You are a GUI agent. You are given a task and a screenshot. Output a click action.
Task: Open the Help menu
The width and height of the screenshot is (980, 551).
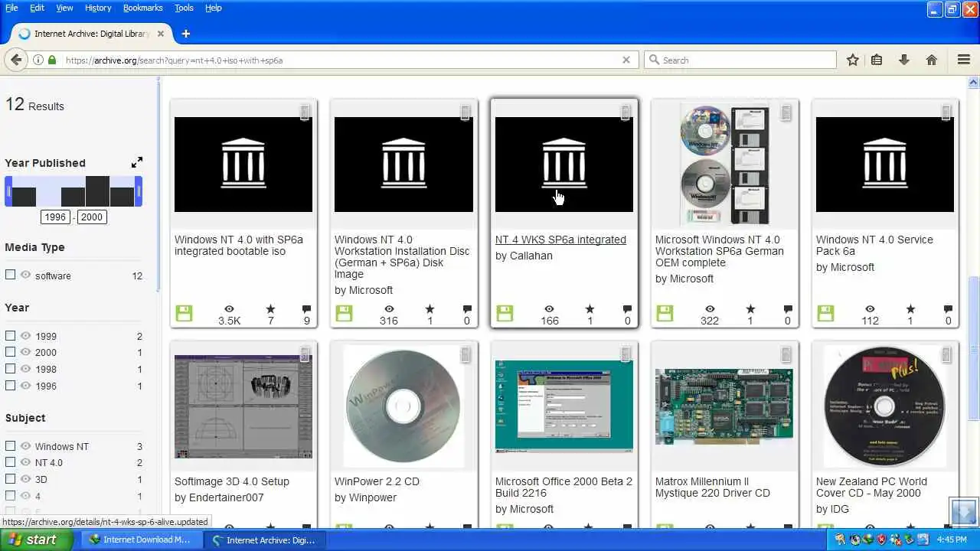click(x=213, y=8)
